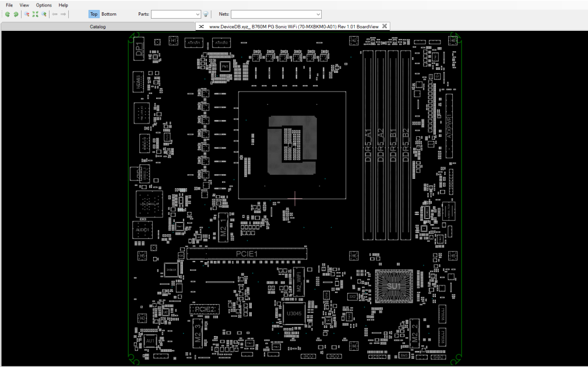Open the Help menu
This screenshot has height=367, width=588.
coord(64,5)
